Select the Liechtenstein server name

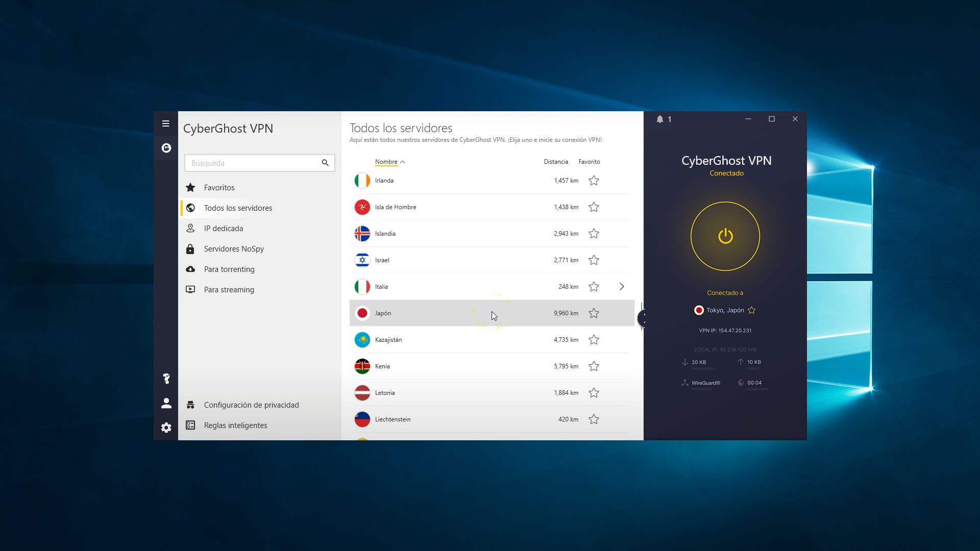click(393, 419)
